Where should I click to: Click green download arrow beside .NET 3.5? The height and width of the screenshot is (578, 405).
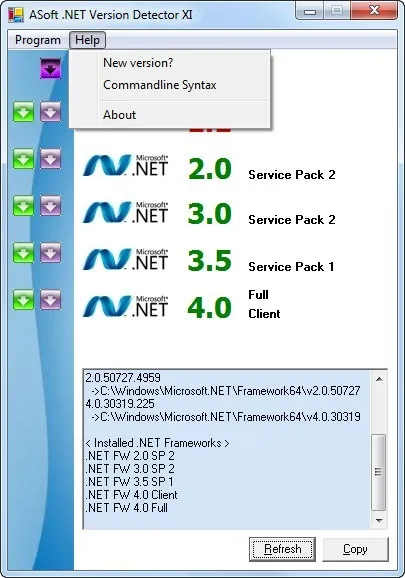[24, 253]
